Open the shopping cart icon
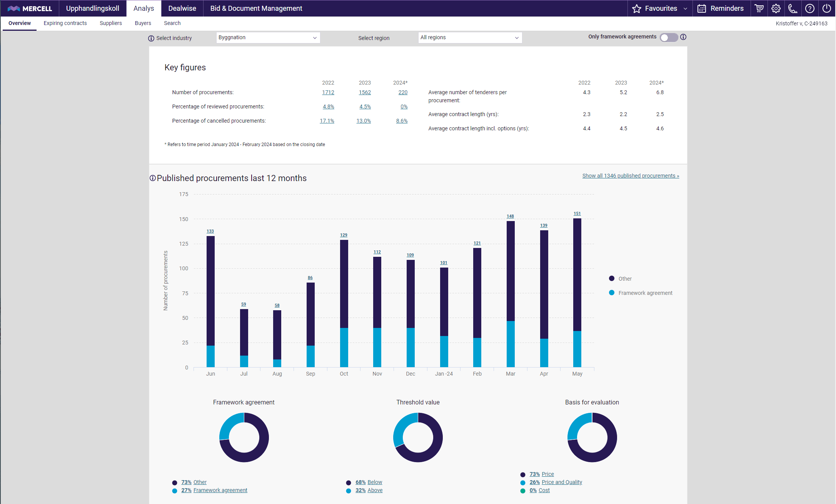836x504 pixels. (759, 8)
